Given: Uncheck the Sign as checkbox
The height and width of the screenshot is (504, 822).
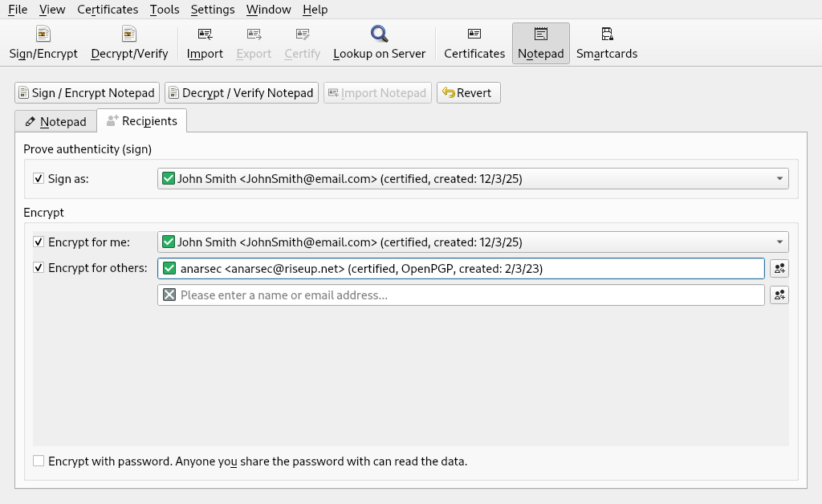Looking at the screenshot, I should point(39,177).
